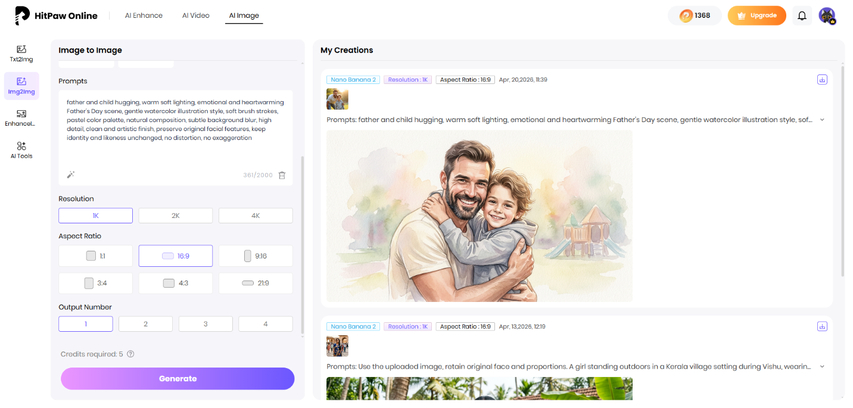The width and height of the screenshot is (853, 408).
Task: Click the 'Aspect Ratio : 16:9' tag on Apr 20 creation
Action: pos(465,79)
